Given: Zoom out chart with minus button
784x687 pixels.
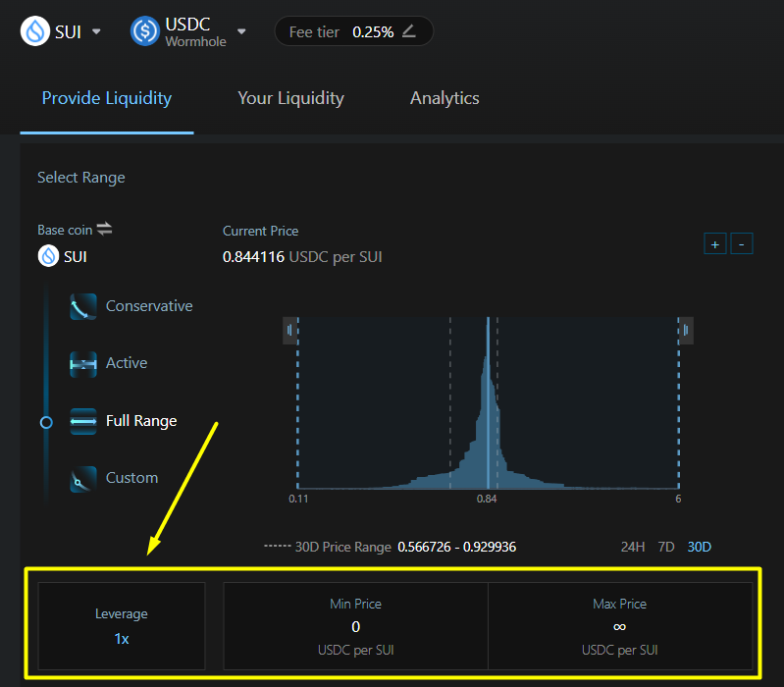Looking at the screenshot, I should click(742, 243).
